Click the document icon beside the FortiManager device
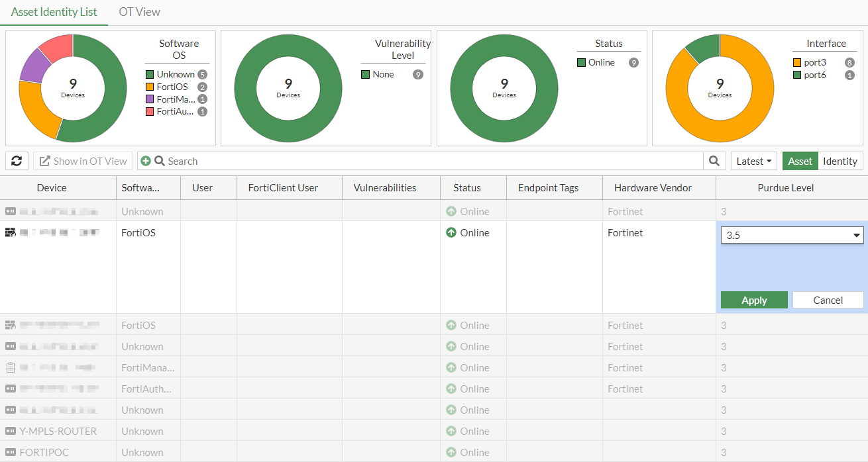The image size is (868, 462). click(9, 367)
